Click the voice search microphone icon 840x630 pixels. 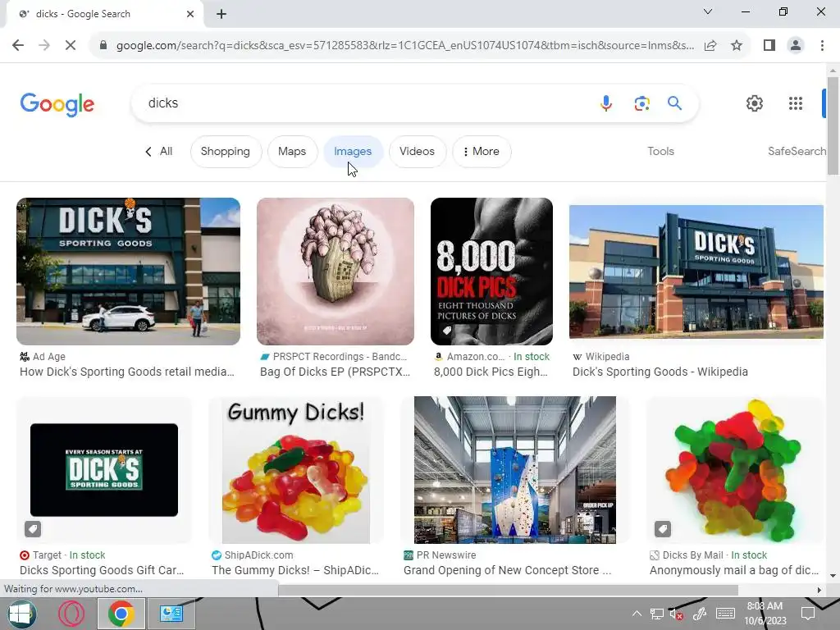[606, 103]
